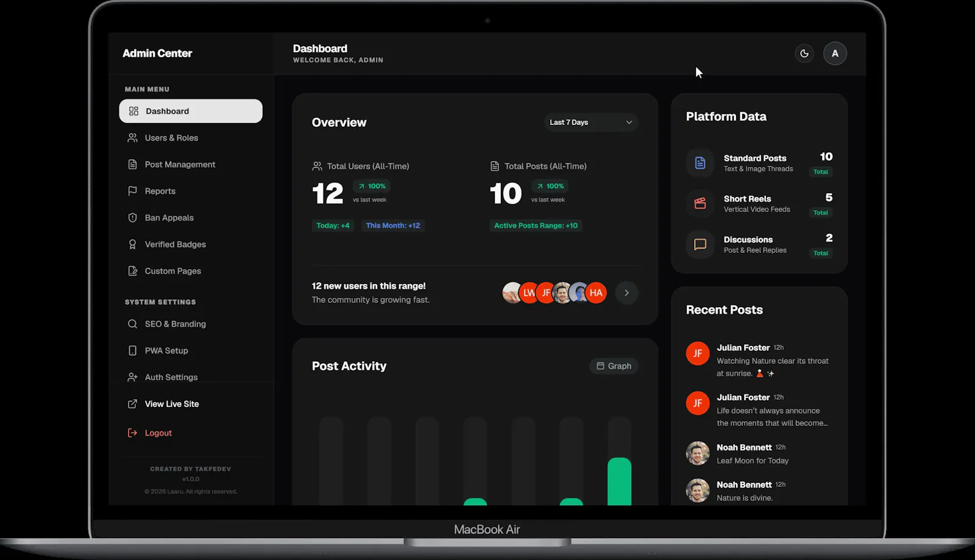Image resolution: width=975 pixels, height=560 pixels.
Task: Click the Ban Appeals shield icon
Action: coord(132,218)
